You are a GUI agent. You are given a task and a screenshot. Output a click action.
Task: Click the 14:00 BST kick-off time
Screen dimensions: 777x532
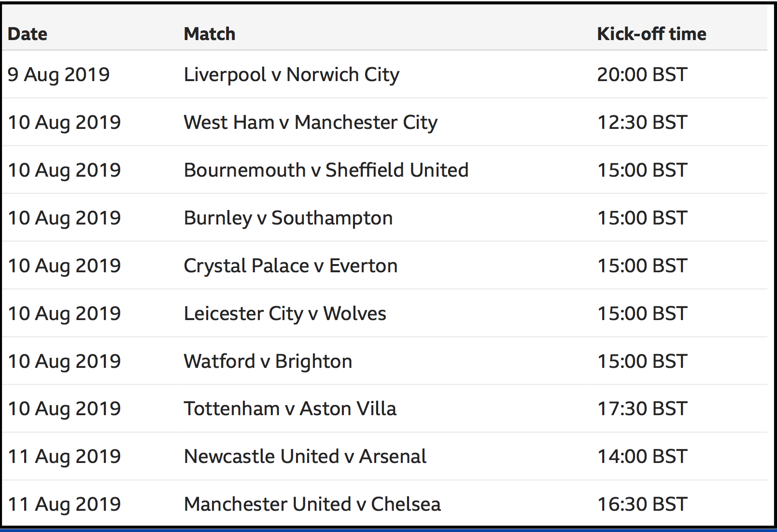tap(642, 457)
